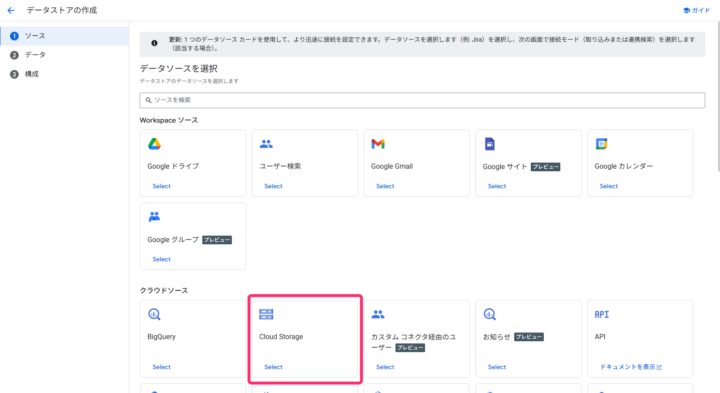Click the Google Gmail icon
720x393 pixels.
tap(378, 144)
